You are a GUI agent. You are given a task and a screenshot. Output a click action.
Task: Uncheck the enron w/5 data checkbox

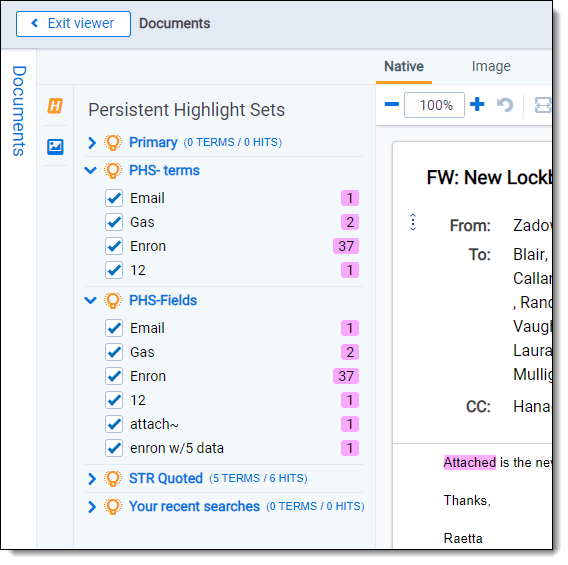(114, 448)
